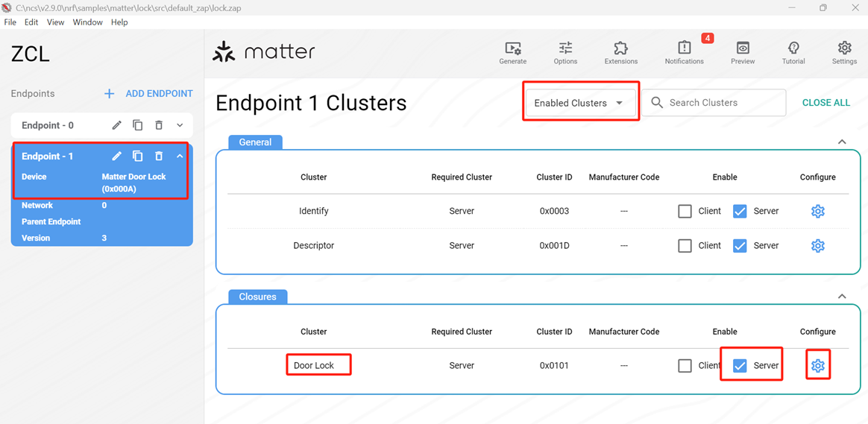The image size is (868, 424).
Task: Enable Client checkbox for Descriptor cluster
Action: (x=685, y=246)
